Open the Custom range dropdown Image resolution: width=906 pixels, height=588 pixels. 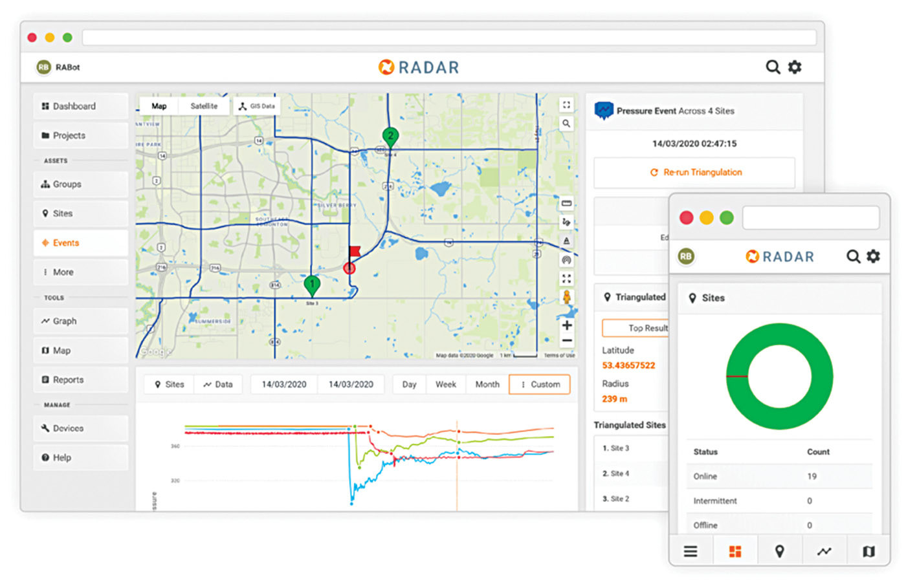tap(540, 384)
